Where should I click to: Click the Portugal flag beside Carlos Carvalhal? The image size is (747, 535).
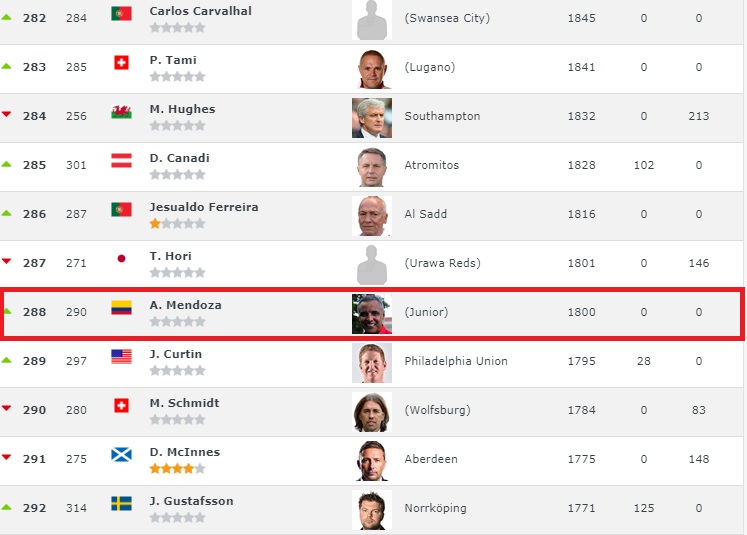tap(121, 14)
